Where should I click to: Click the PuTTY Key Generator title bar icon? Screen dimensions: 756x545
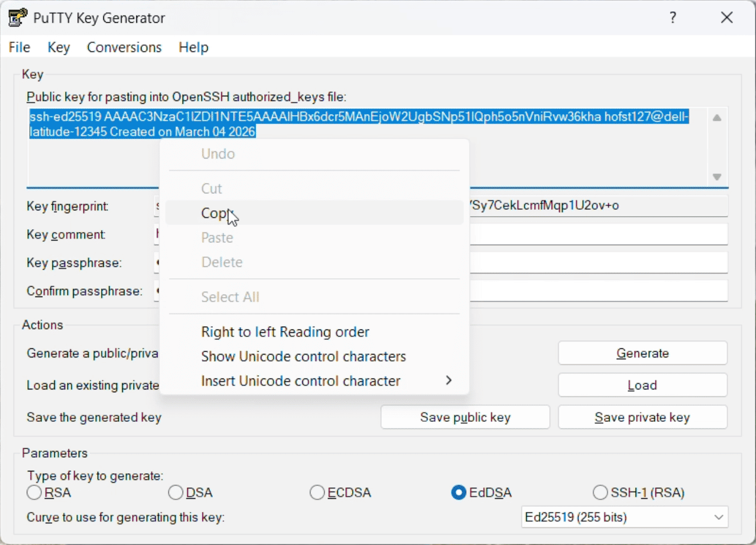pos(18,18)
